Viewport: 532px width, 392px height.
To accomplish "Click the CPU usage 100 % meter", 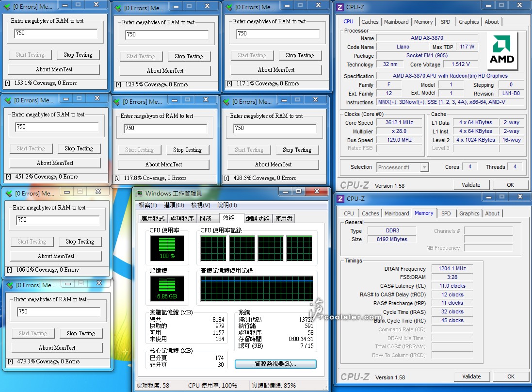I will [x=167, y=248].
